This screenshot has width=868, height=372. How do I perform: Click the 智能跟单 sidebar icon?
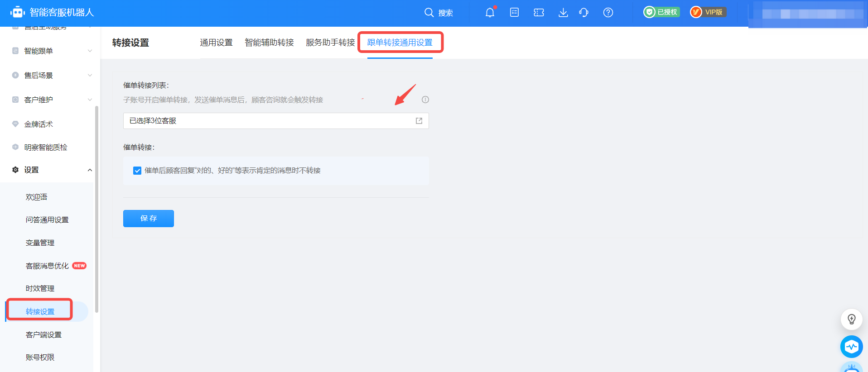click(15, 51)
